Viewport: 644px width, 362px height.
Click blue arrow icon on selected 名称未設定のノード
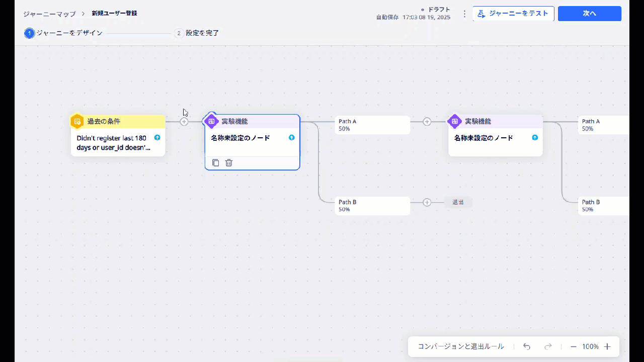[x=292, y=137]
